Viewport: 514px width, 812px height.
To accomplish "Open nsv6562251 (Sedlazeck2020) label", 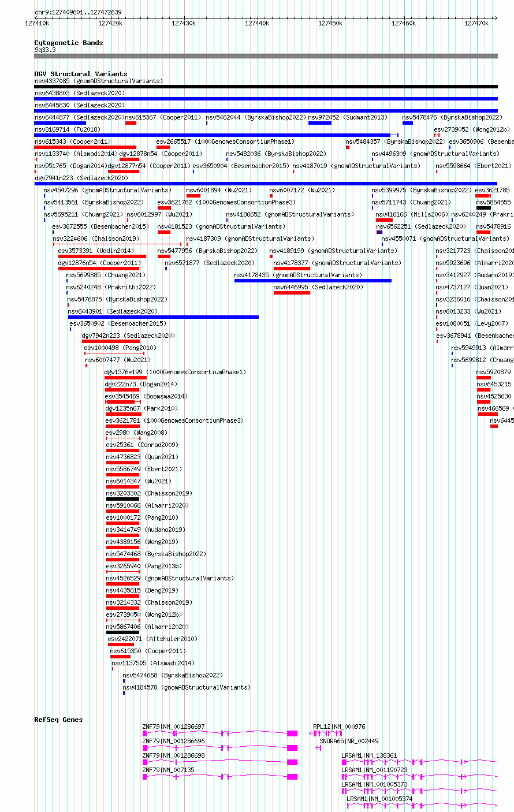I will [x=421, y=226].
